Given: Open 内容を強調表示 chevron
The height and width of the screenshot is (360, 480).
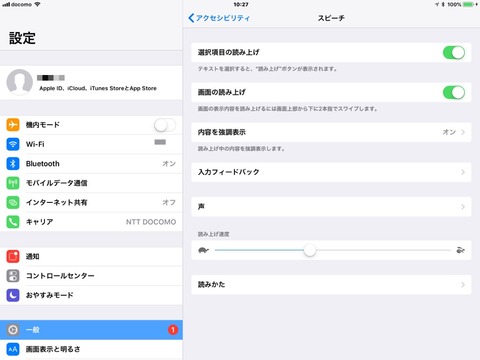Looking at the screenshot, I should tap(463, 132).
